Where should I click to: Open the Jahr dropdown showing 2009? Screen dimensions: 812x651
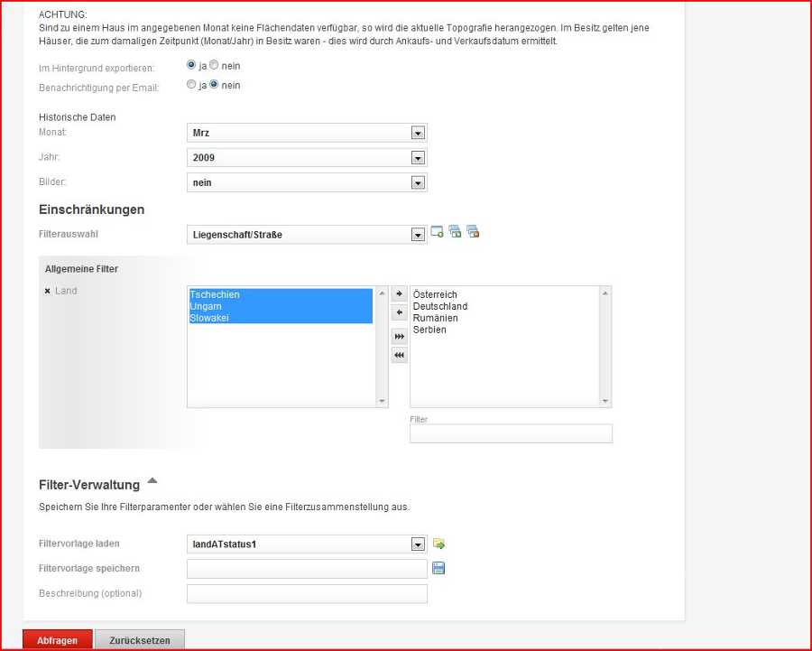[306, 158]
